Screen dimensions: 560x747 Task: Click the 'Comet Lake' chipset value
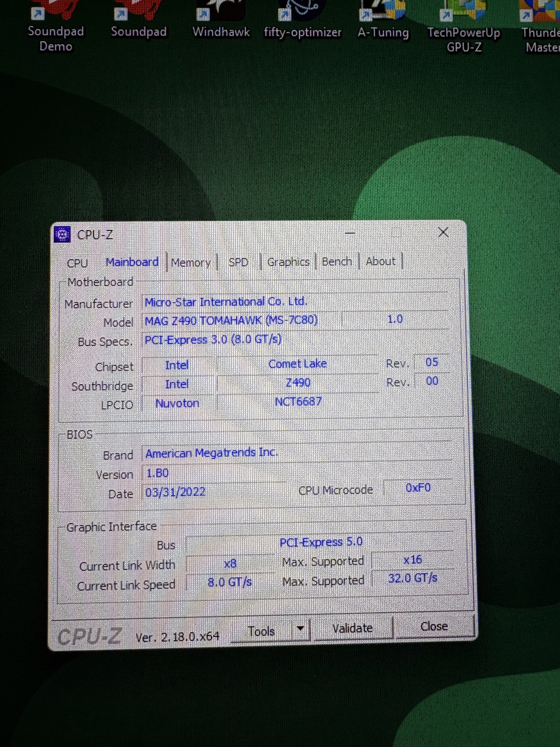pyautogui.click(x=297, y=364)
